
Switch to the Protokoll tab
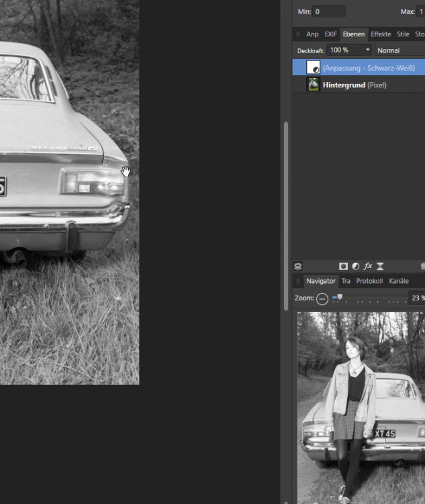369,281
